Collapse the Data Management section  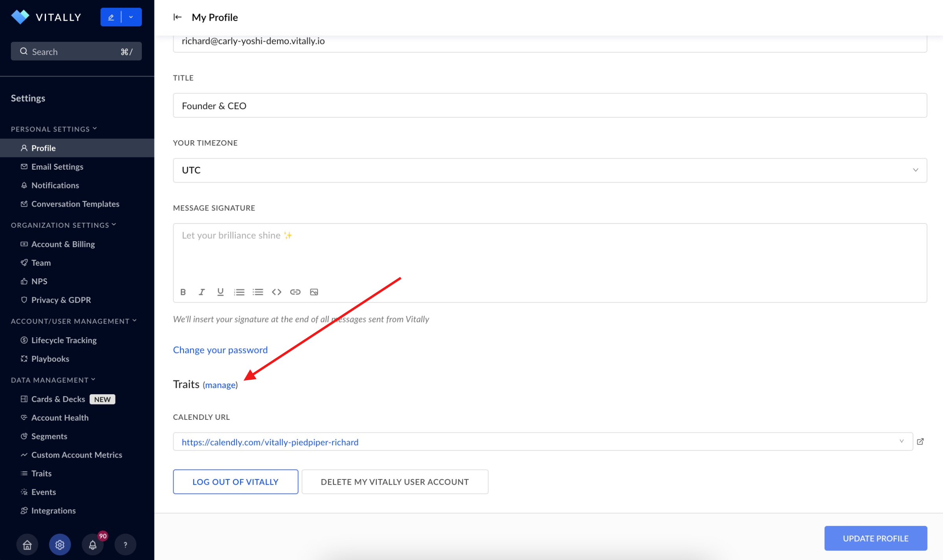[53, 380]
